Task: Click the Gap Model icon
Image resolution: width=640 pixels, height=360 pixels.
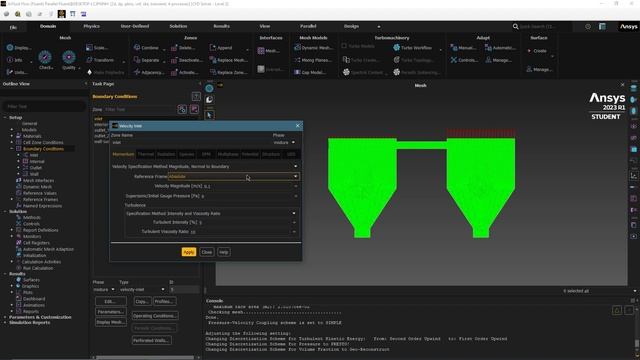Action: pos(298,72)
